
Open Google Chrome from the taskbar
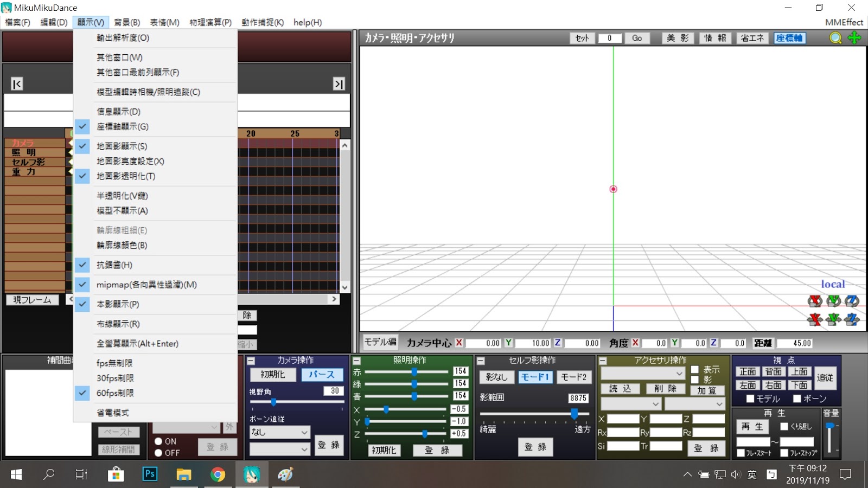click(x=218, y=474)
